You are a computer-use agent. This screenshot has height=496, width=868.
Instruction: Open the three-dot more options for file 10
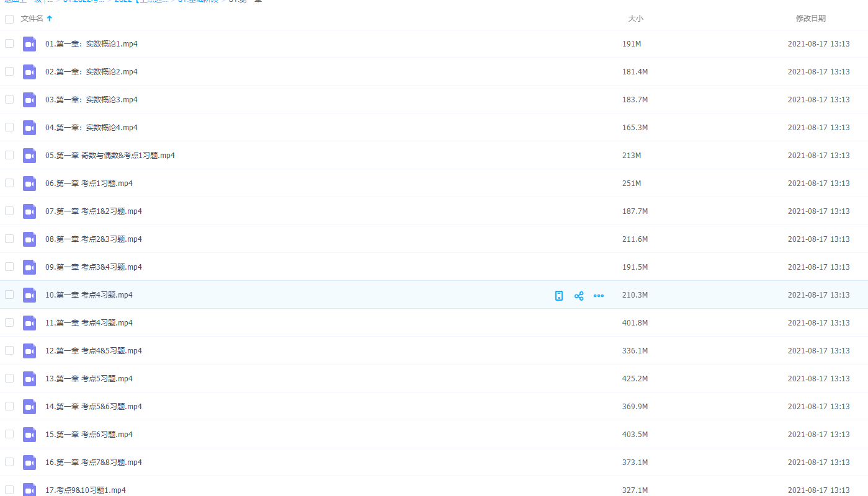[599, 296]
